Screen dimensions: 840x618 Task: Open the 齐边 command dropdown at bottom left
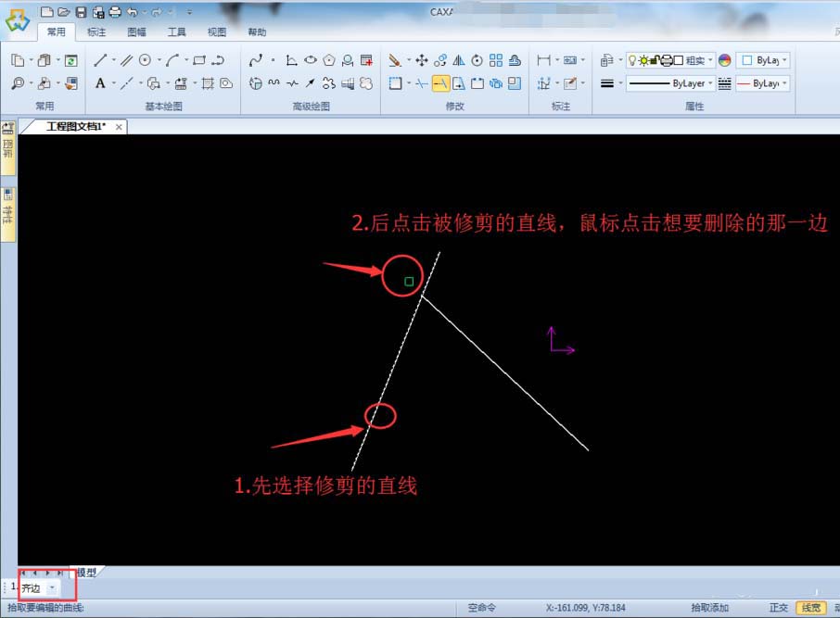52,587
